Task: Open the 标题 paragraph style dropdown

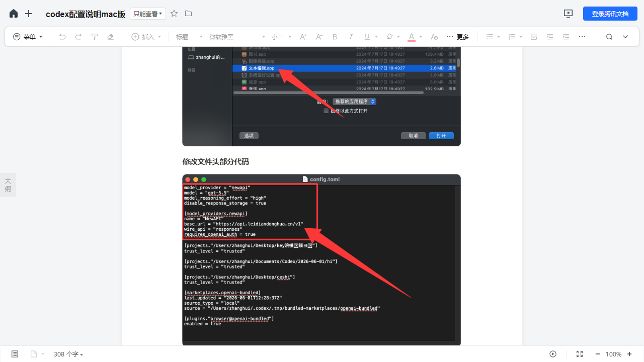Action: click(x=189, y=37)
